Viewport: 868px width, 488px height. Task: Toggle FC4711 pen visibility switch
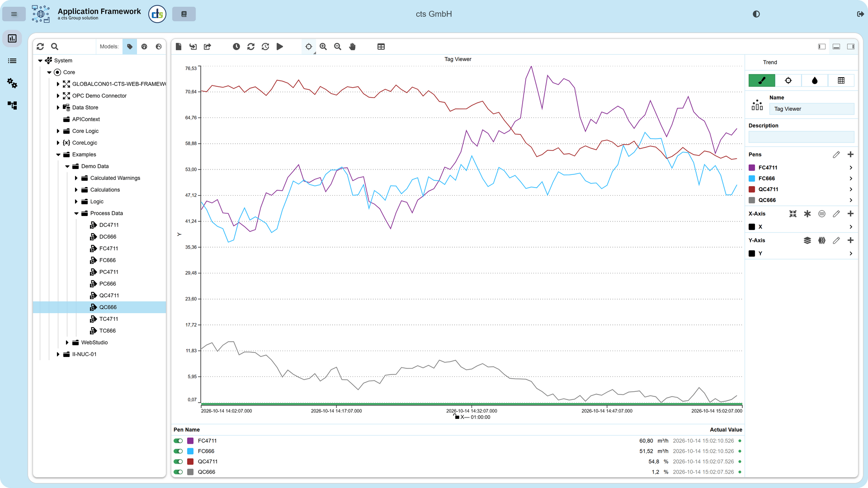click(178, 441)
